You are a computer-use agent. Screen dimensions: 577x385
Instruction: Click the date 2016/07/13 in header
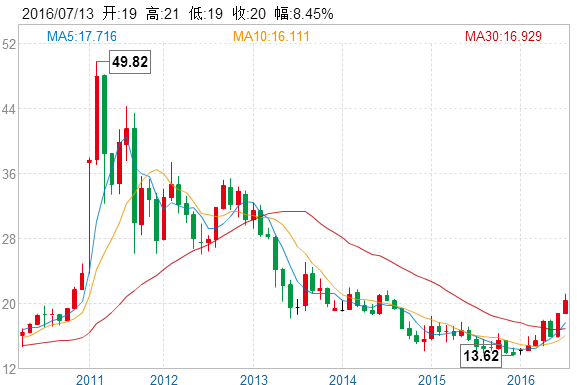(58, 14)
